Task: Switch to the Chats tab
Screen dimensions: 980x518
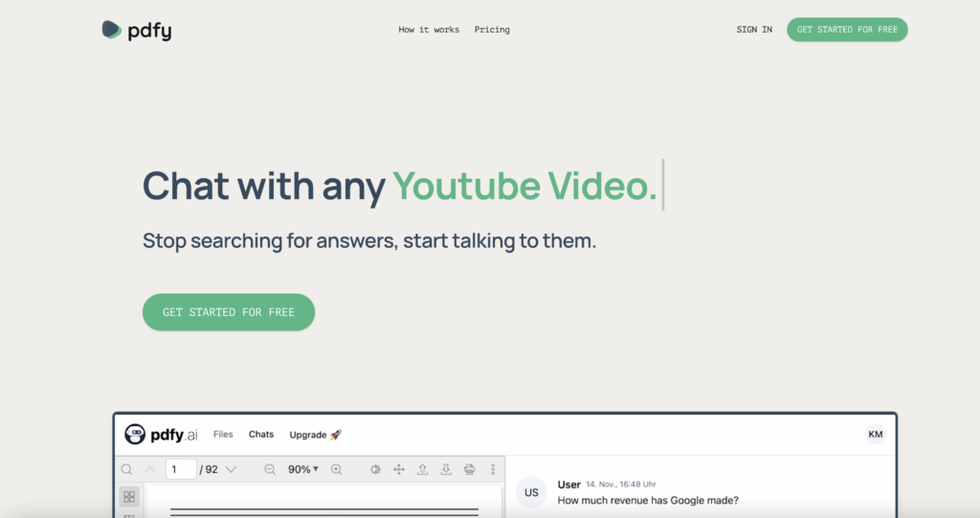Action: click(261, 434)
